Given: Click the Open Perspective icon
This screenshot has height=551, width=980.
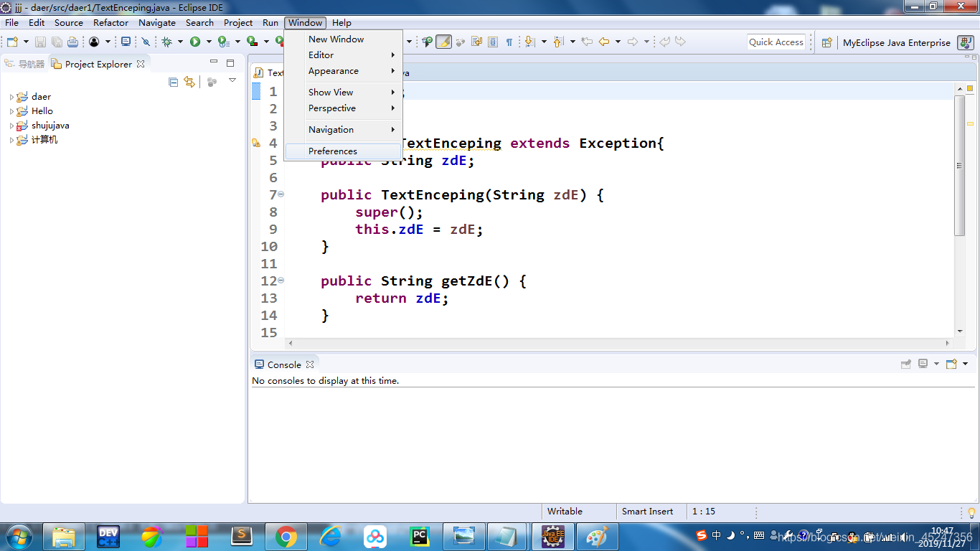Looking at the screenshot, I should click(x=826, y=42).
